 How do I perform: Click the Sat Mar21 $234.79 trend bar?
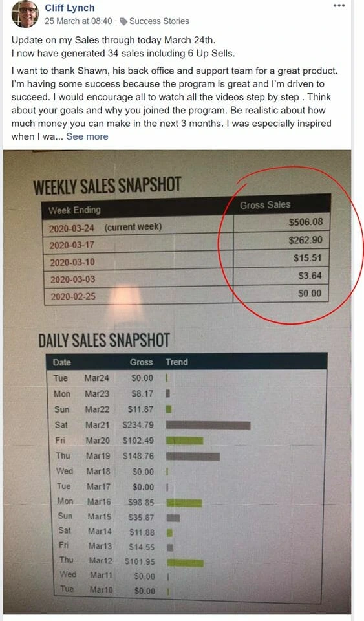(208, 426)
